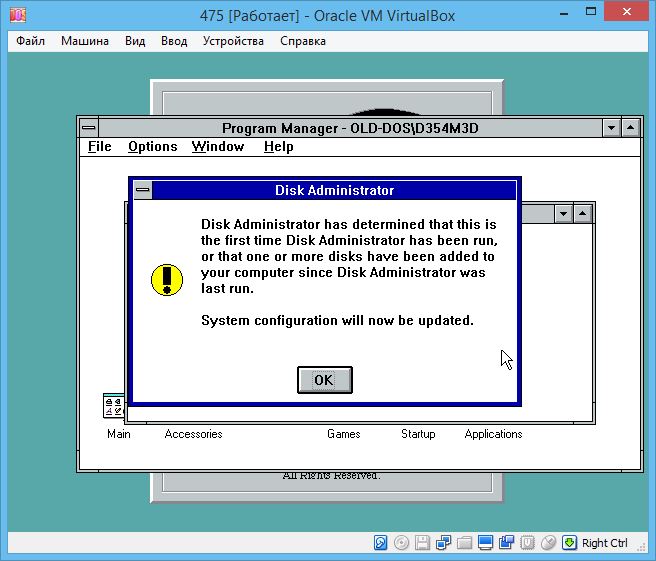
Task: Click CPU virtualization chip status icon
Action: 527,543
